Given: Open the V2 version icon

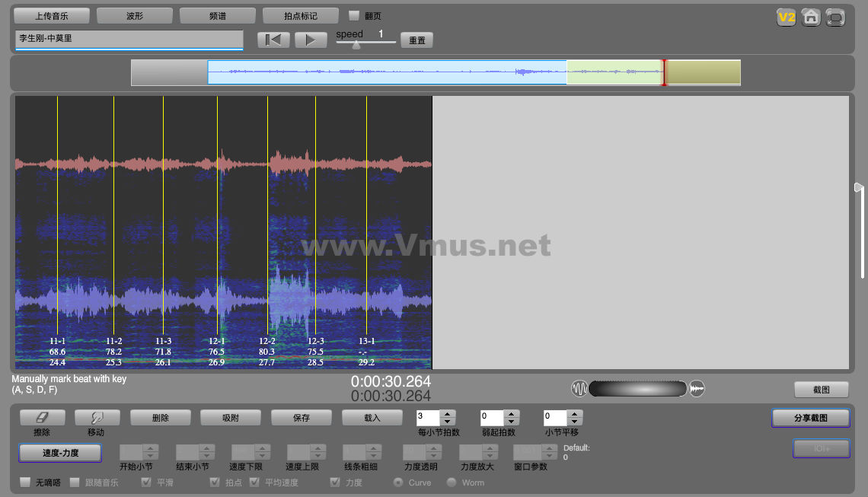Looking at the screenshot, I should tap(786, 18).
